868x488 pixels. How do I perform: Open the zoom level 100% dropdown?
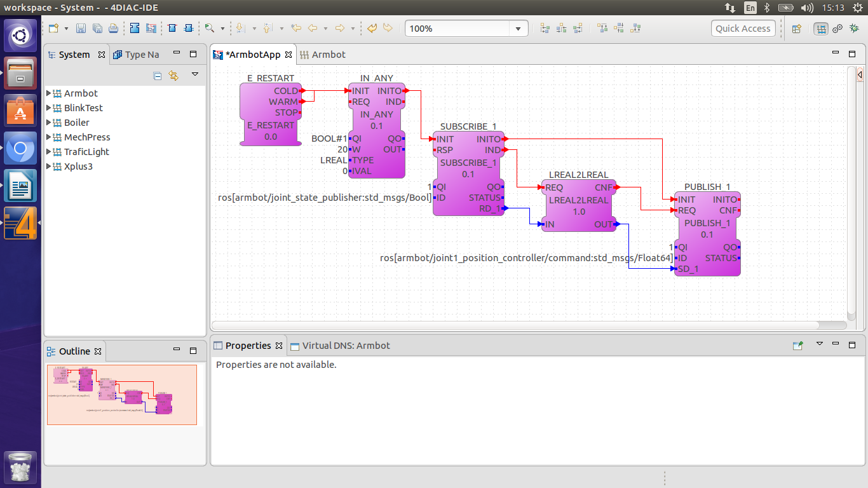[x=519, y=29]
